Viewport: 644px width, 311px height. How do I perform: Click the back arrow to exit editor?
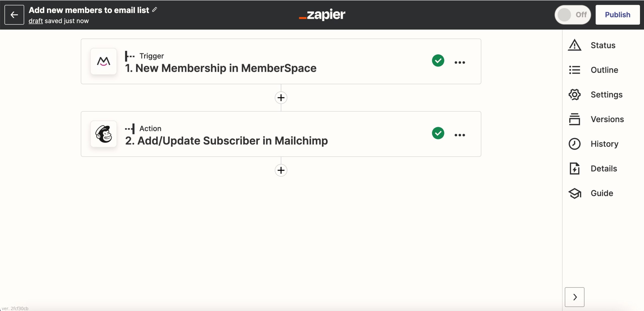pos(14,15)
